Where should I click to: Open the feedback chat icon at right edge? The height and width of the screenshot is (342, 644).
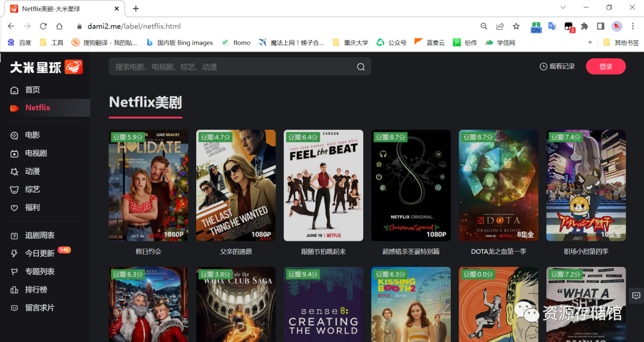click(636, 296)
